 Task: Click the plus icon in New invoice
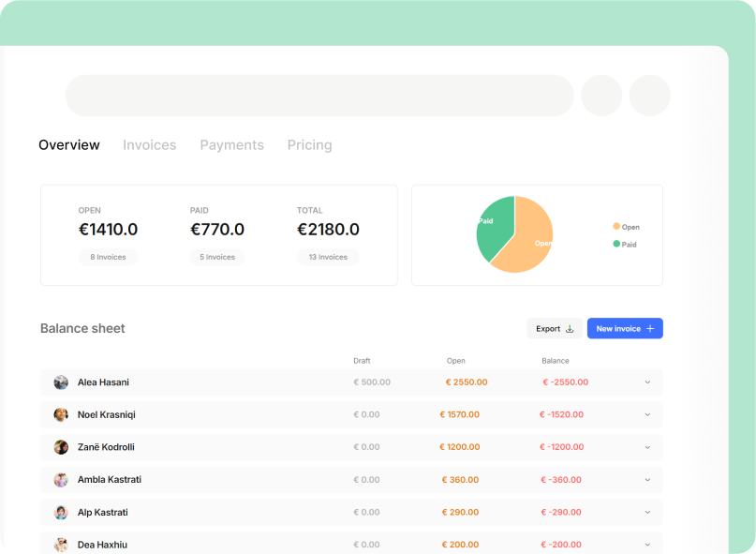pos(650,329)
